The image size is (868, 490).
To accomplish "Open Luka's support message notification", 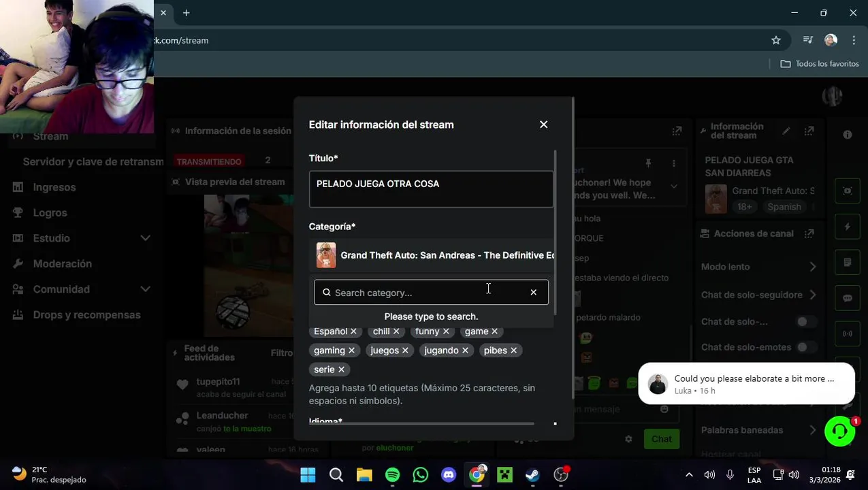I will (x=746, y=384).
